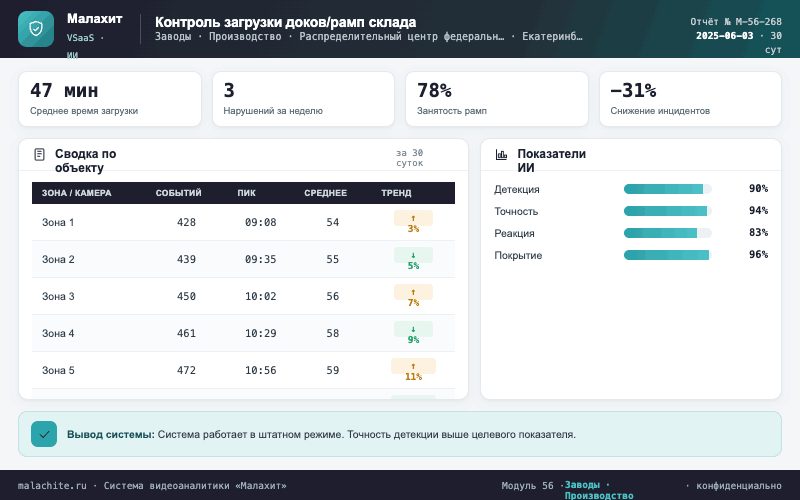
Task: Click the 450 events value for Зона 3
Action: click(x=186, y=296)
